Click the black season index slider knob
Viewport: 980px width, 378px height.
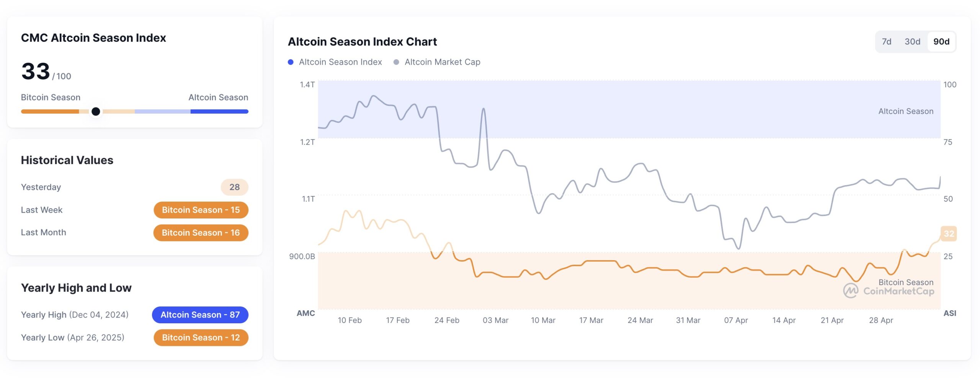click(96, 111)
